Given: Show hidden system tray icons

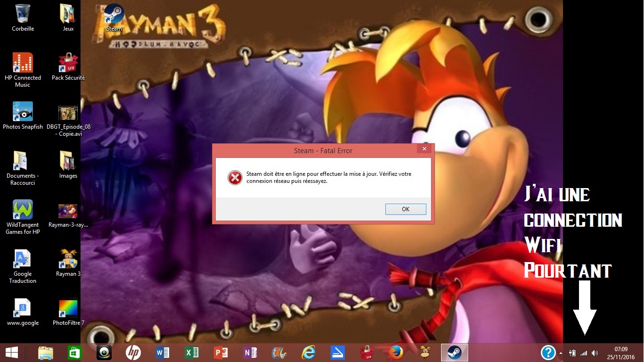Looking at the screenshot, I should 561,353.
